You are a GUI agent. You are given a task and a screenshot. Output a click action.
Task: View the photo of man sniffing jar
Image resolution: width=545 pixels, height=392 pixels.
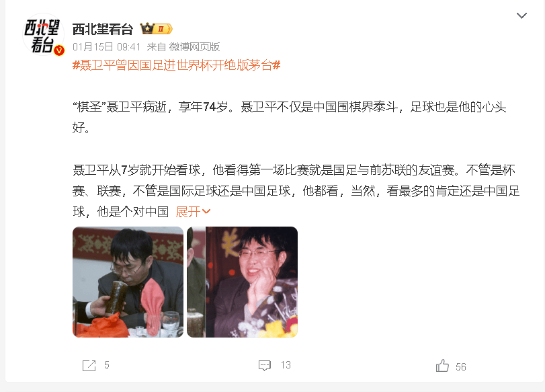128,282
